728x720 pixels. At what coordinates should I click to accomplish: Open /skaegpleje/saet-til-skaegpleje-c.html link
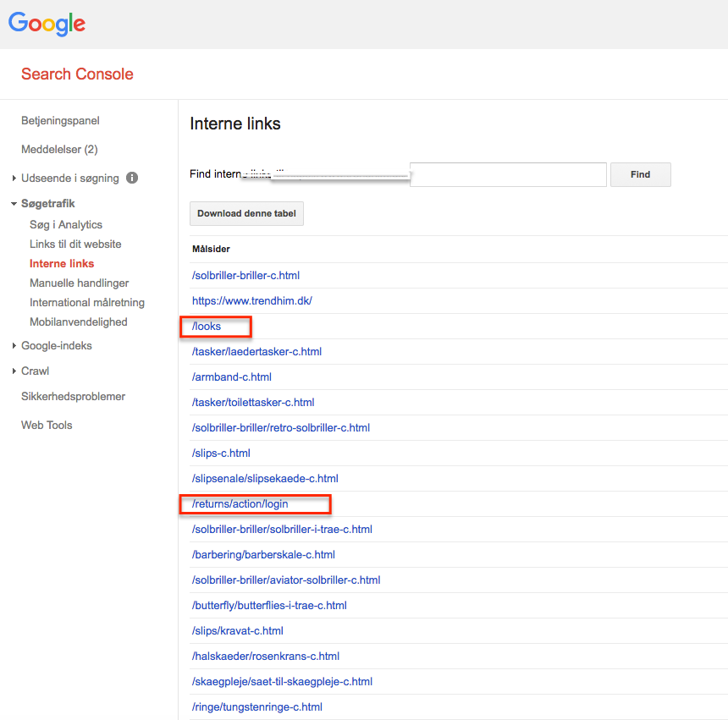coord(282,682)
